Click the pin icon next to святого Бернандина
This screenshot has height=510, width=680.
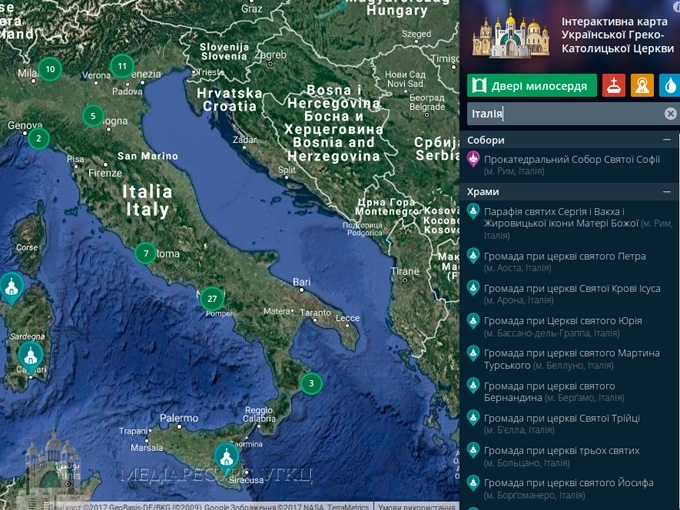473,386
